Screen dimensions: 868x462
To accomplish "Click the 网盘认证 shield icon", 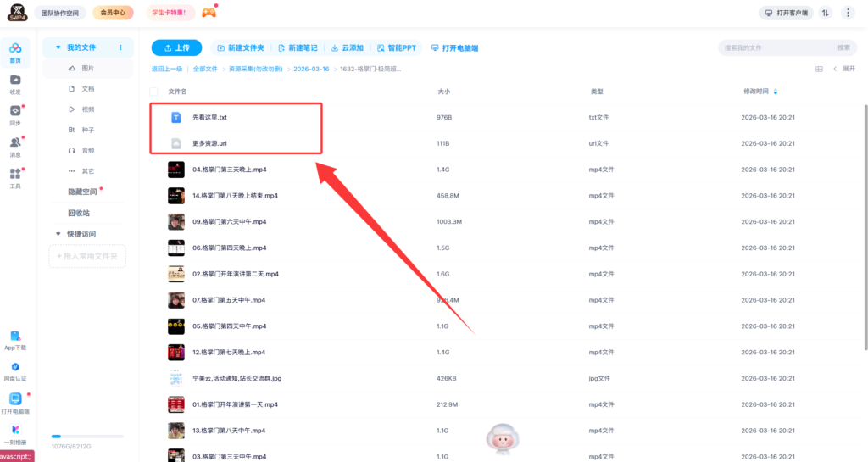I will [15, 367].
